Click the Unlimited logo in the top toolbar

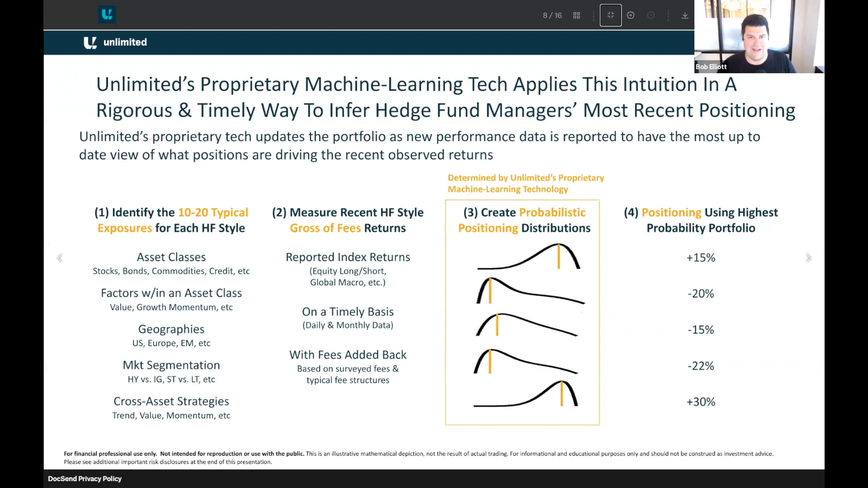(x=107, y=14)
